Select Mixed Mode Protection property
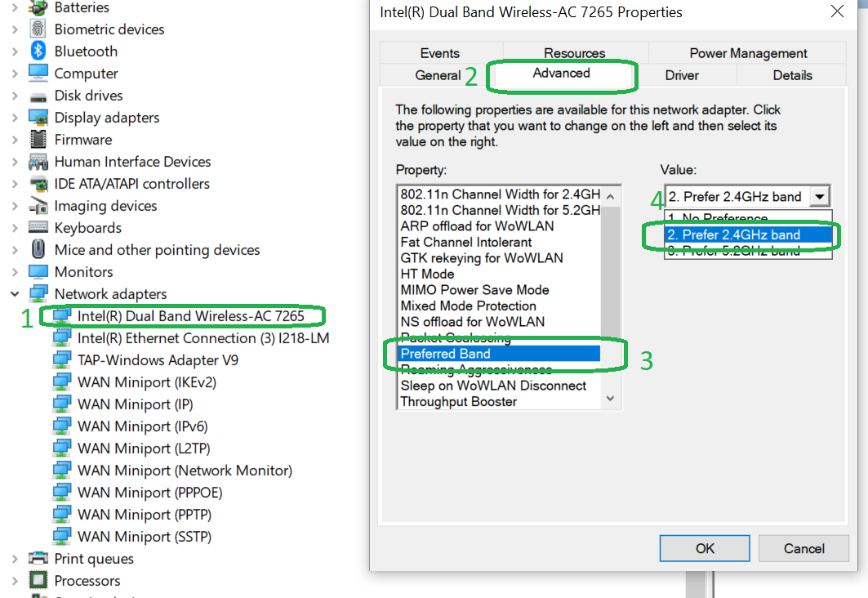The image size is (868, 598). tap(499, 306)
